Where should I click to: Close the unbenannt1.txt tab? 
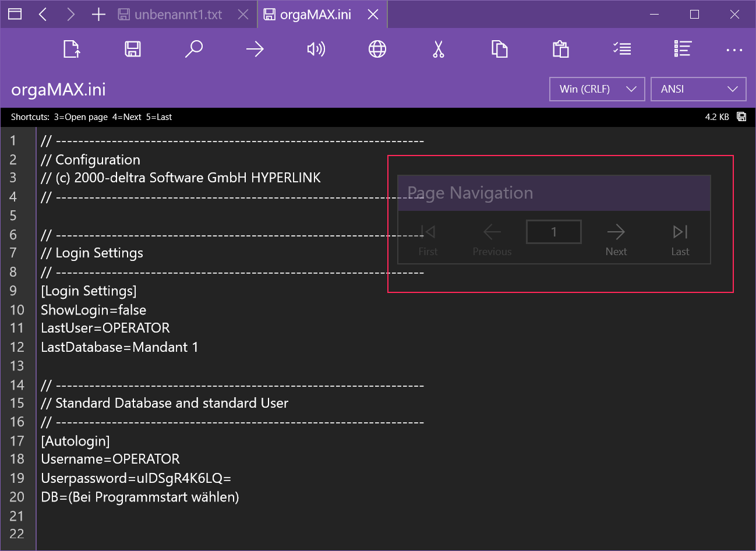[243, 15]
